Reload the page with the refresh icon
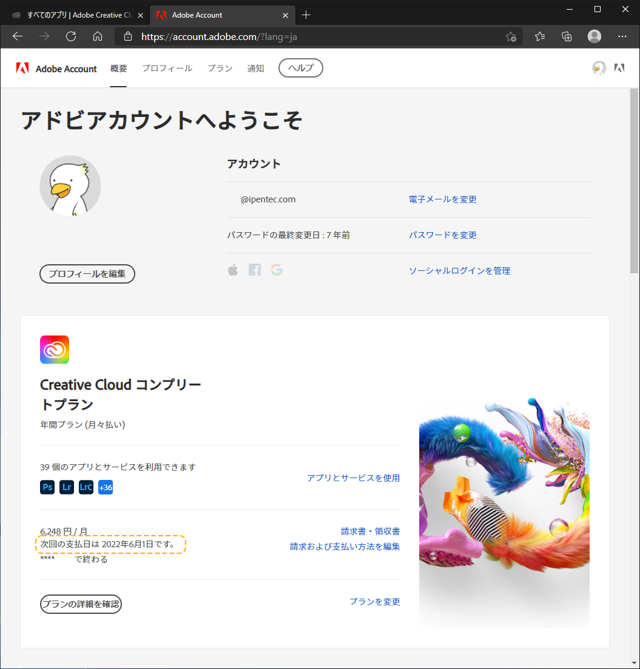Screen dimensions: 640x669 click(x=71, y=37)
